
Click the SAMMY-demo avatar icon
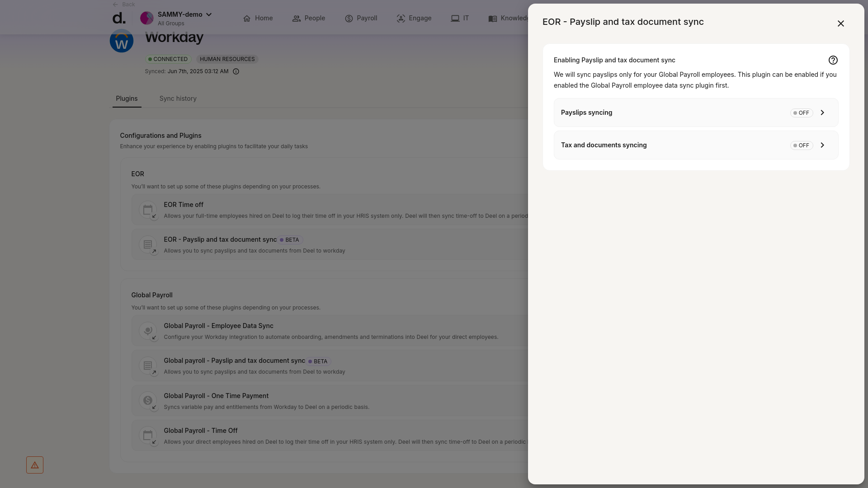147,18
